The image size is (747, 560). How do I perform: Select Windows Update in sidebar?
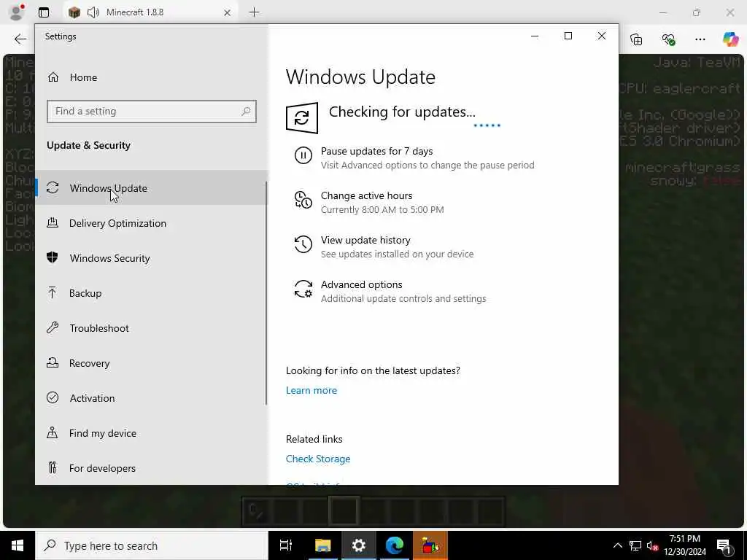tap(152, 187)
